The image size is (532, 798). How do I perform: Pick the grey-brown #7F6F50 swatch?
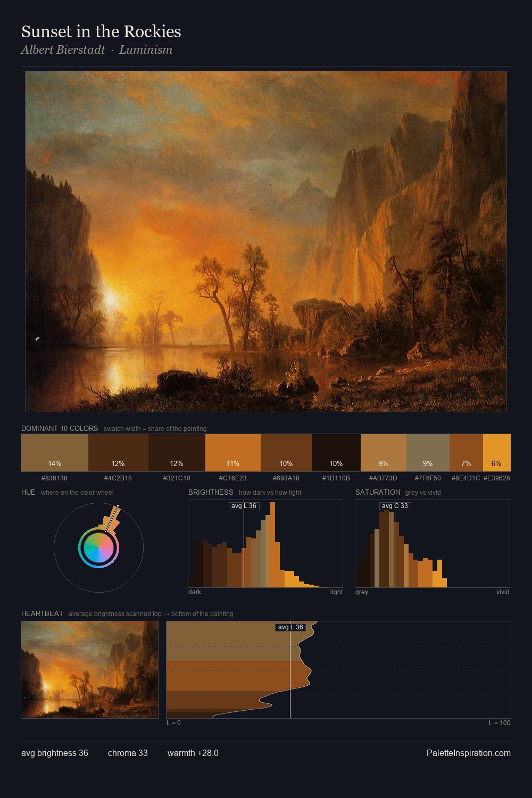428,453
